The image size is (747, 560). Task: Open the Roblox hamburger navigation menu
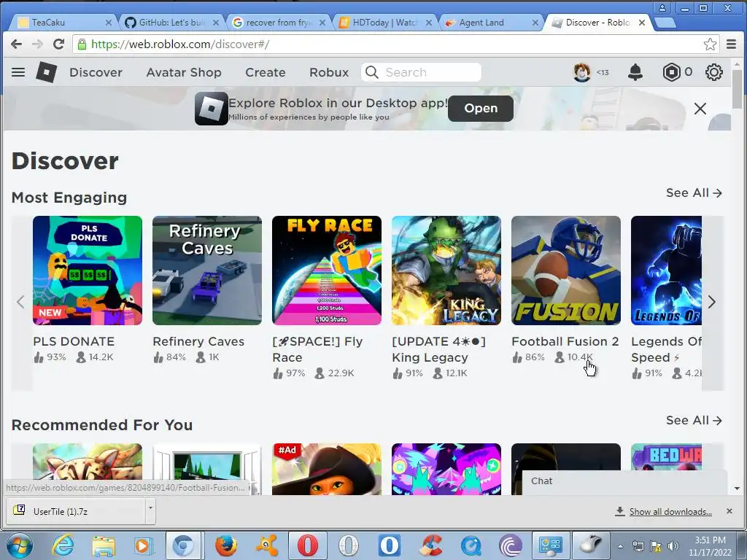click(18, 72)
